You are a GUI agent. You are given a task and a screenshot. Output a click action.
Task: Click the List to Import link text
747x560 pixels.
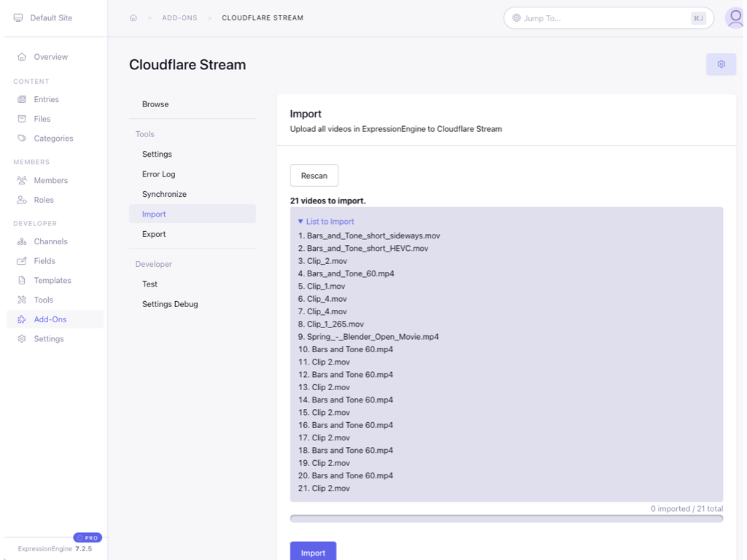point(330,222)
